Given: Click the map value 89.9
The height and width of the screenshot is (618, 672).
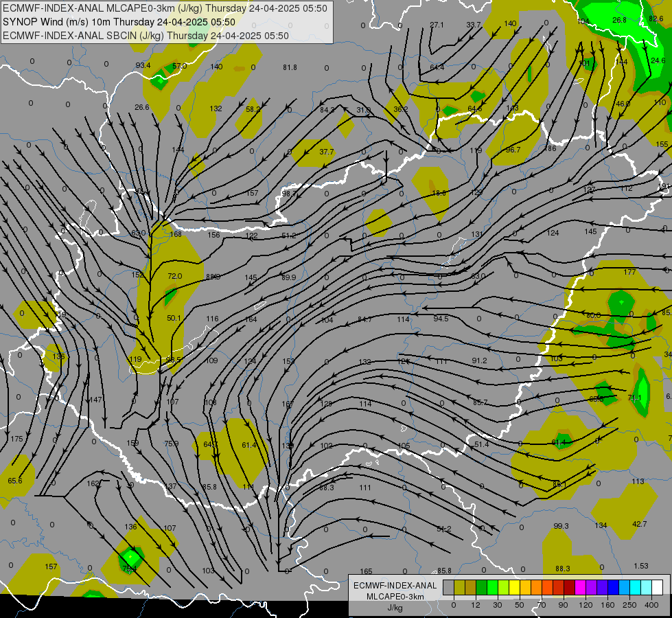Looking at the screenshot, I should (x=288, y=277).
